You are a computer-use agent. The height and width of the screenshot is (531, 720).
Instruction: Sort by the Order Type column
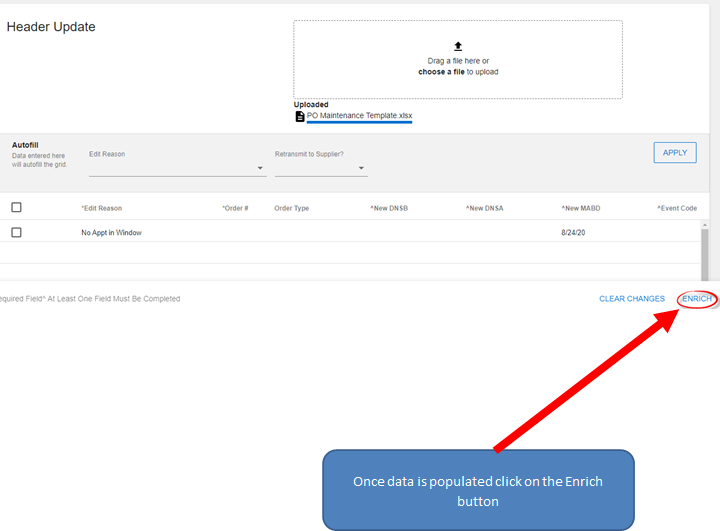pyautogui.click(x=292, y=208)
